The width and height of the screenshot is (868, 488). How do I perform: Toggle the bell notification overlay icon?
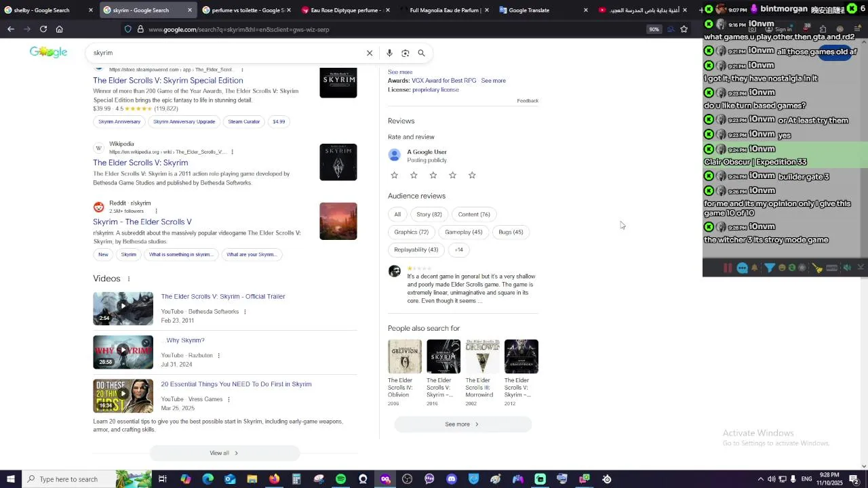coord(755,268)
